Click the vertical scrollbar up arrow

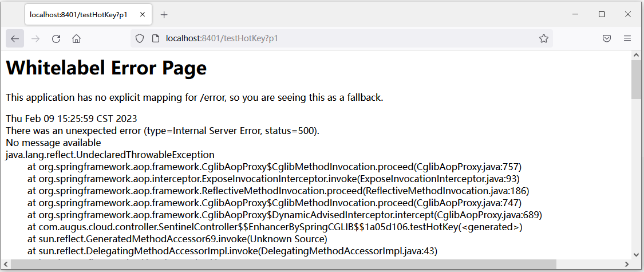point(636,55)
